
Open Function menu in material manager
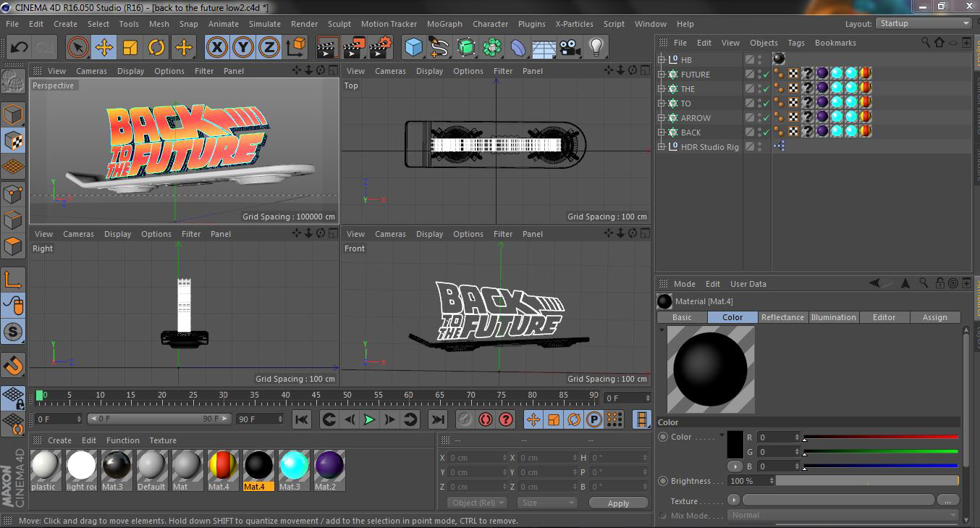[x=123, y=440]
